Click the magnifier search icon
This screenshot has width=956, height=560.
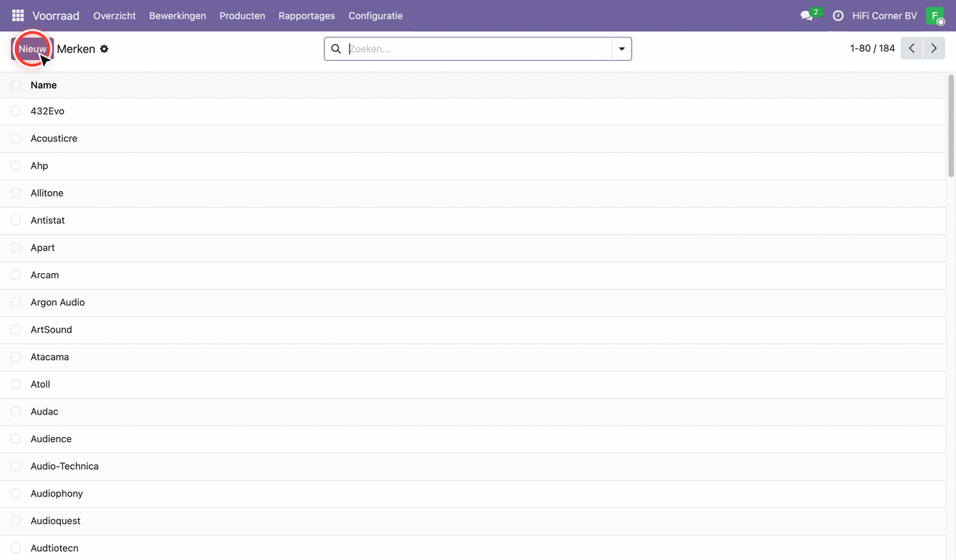pos(336,49)
